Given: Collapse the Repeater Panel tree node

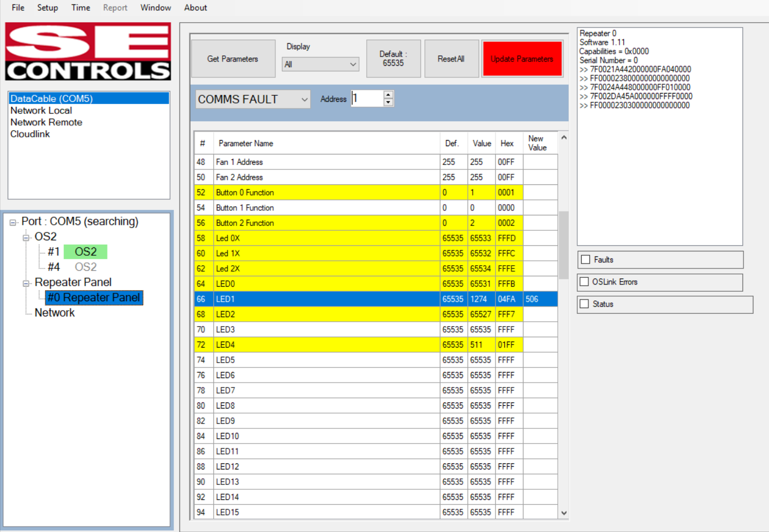Looking at the screenshot, I should (26, 283).
